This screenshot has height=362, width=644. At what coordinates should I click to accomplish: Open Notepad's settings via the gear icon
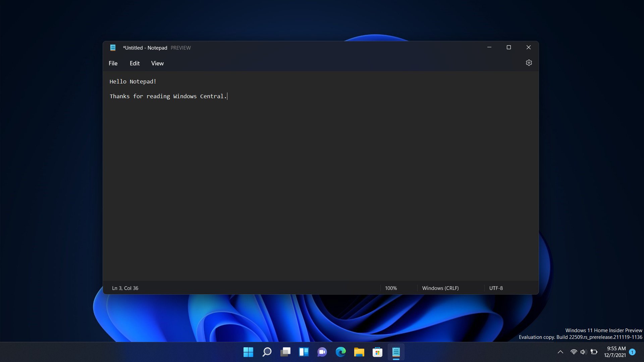point(529,63)
